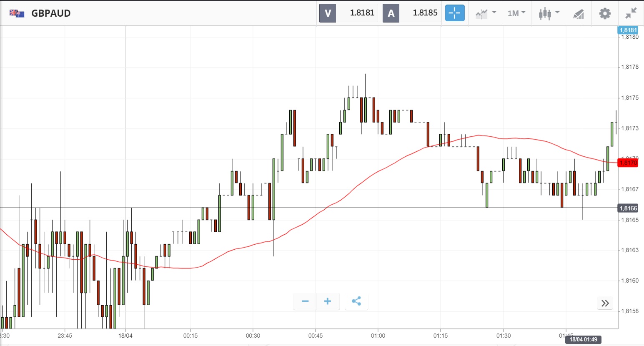Screen dimensions: 644x346
Task: Click the buy price 1.8185
Action: [x=425, y=13]
